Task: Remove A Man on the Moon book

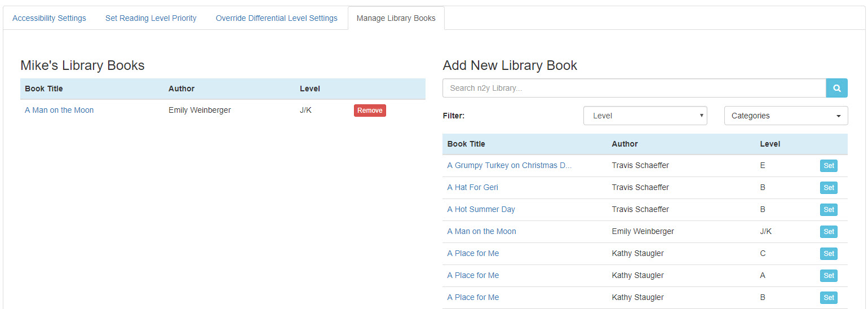Action: tap(370, 111)
